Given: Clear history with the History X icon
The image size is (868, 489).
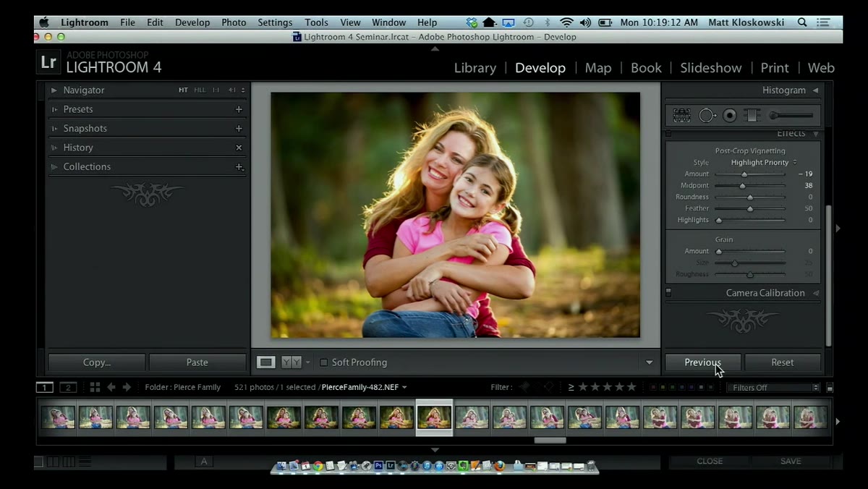Looking at the screenshot, I should [239, 148].
